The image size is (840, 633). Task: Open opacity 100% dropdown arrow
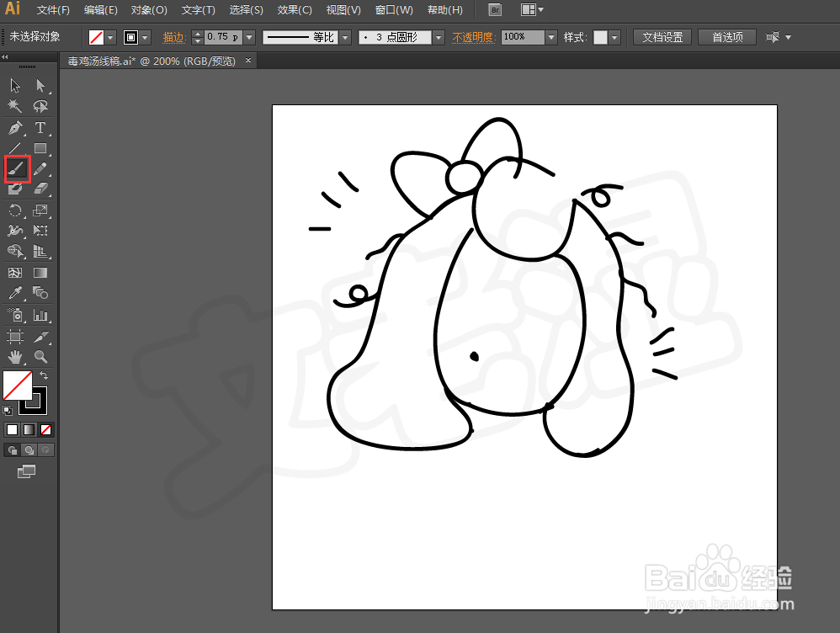tap(551, 38)
